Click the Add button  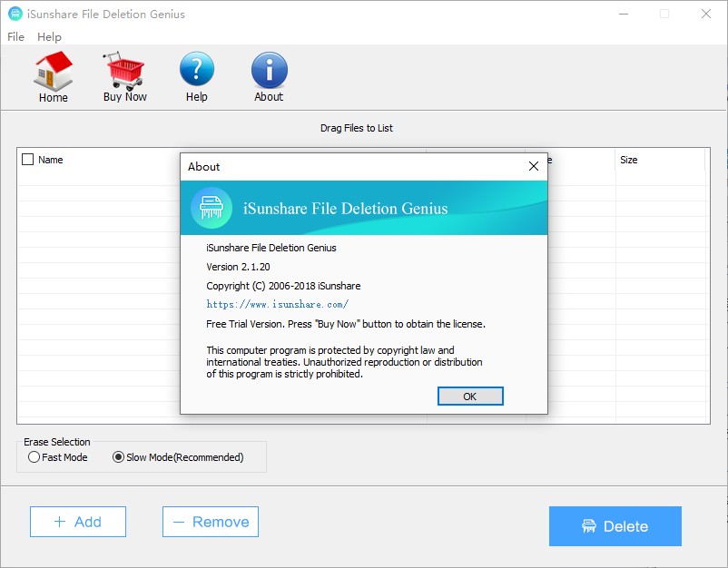(x=78, y=522)
